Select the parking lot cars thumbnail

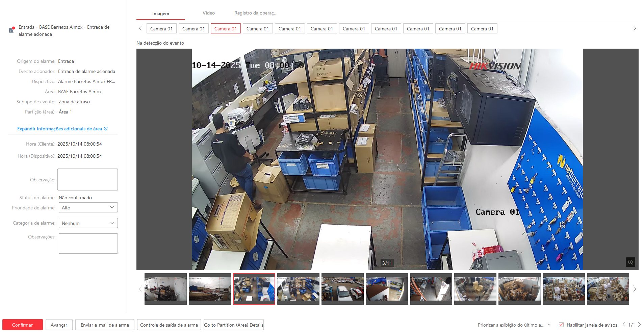tap(342, 288)
